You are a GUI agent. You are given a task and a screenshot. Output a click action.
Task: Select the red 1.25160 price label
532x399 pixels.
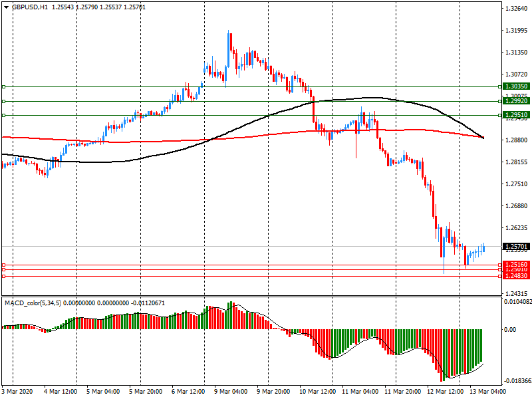click(516, 264)
